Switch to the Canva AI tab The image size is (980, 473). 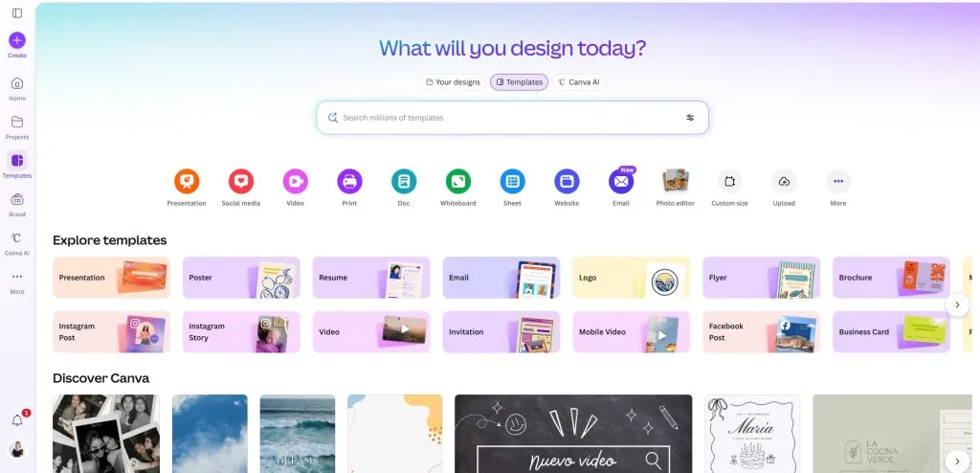click(579, 82)
